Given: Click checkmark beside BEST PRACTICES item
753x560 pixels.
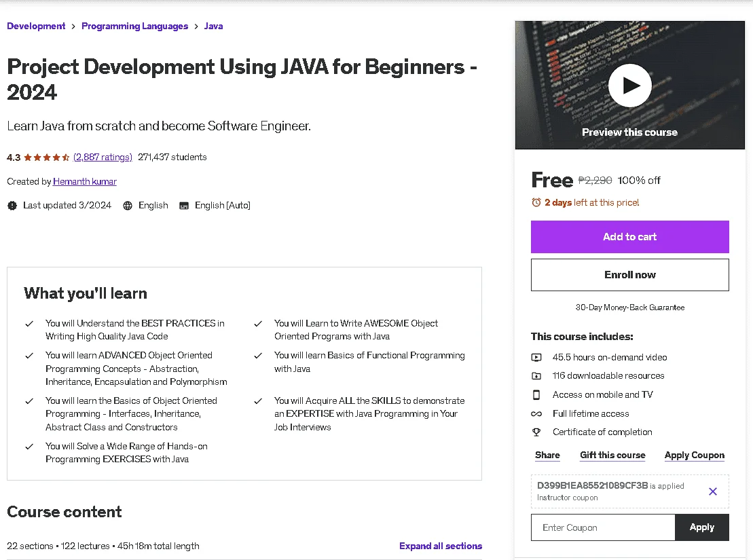Looking at the screenshot, I should point(29,324).
